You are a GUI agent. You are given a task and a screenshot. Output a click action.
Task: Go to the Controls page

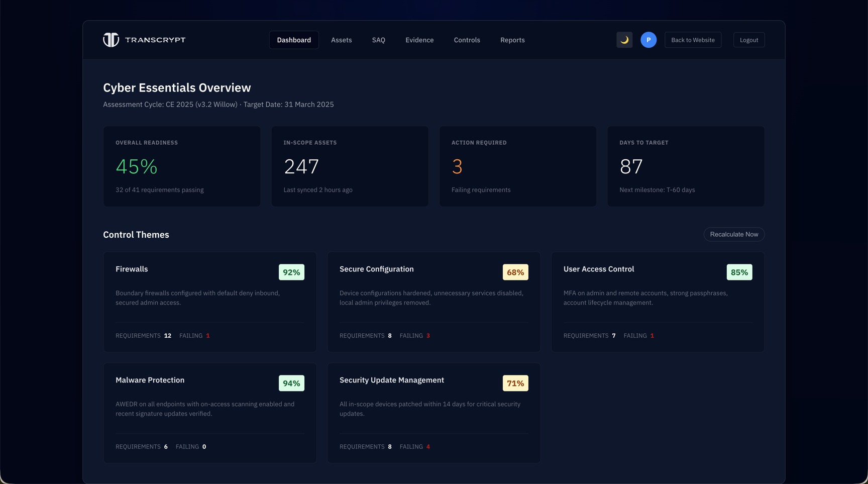(467, 40)
